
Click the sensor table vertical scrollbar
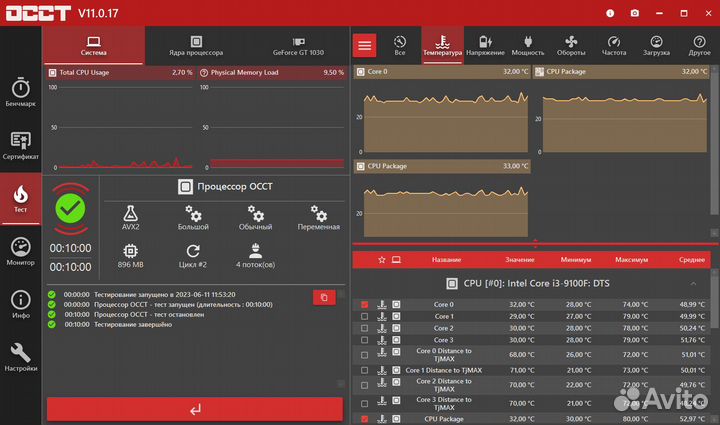coord(714,303)
